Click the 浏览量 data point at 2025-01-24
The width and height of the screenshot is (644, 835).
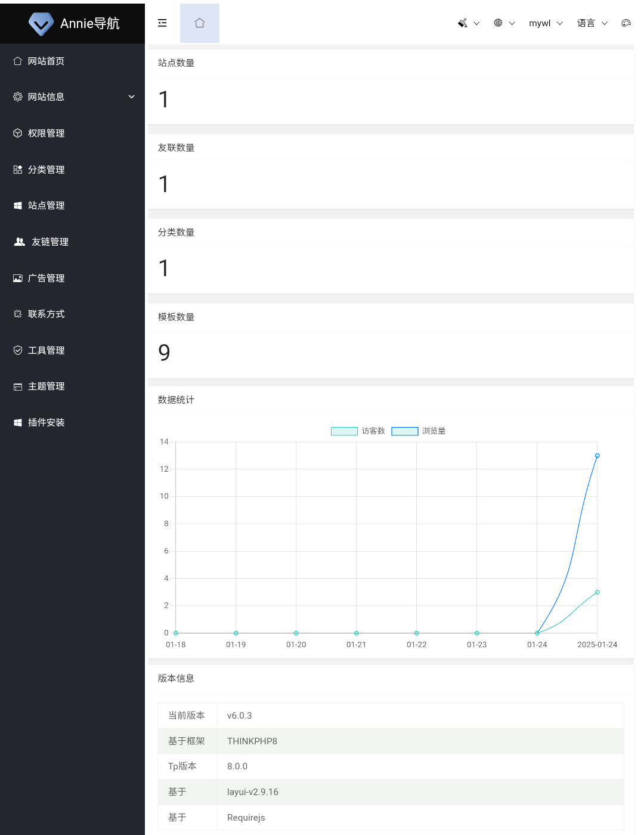(597, 456)
